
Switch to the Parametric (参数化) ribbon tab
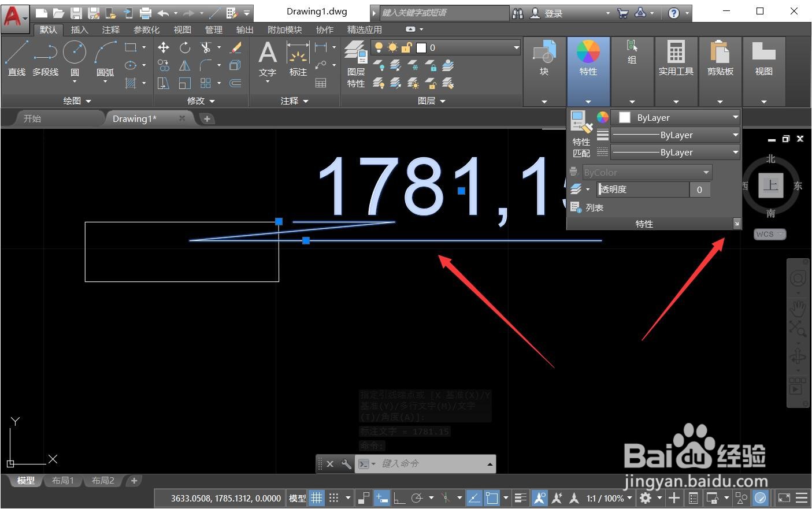[x=146, y=29]
